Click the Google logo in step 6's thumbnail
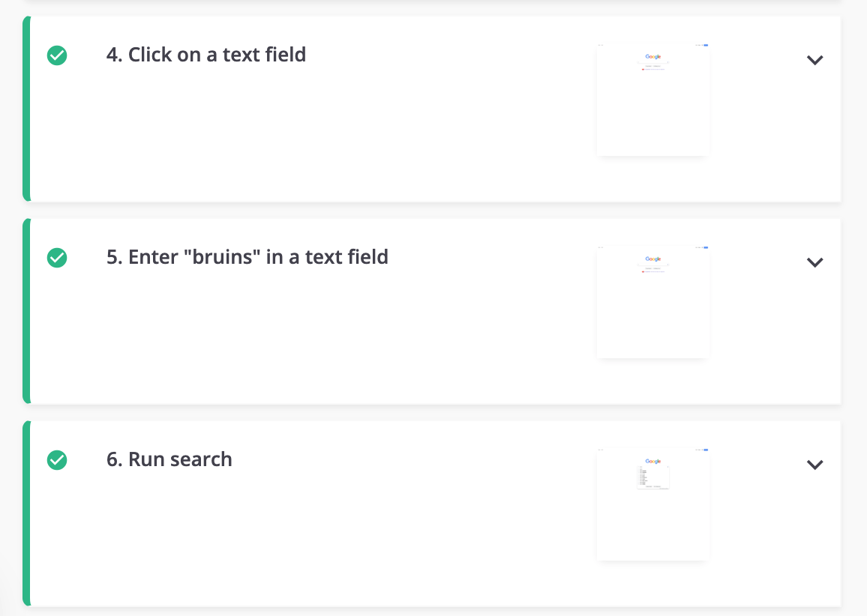867x616 pixels. coord(653,461)
